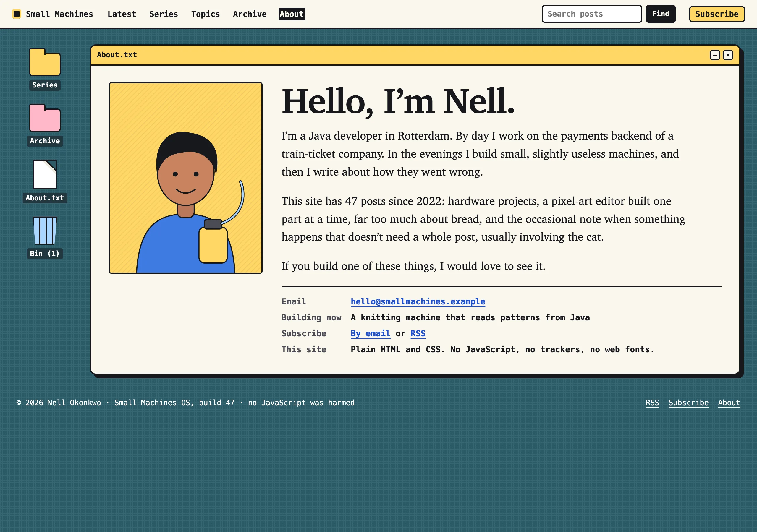The image size is (757, 532).
Task: Open the Archive nav item in header
Action: pyautogui.click(x=250, y=14)
